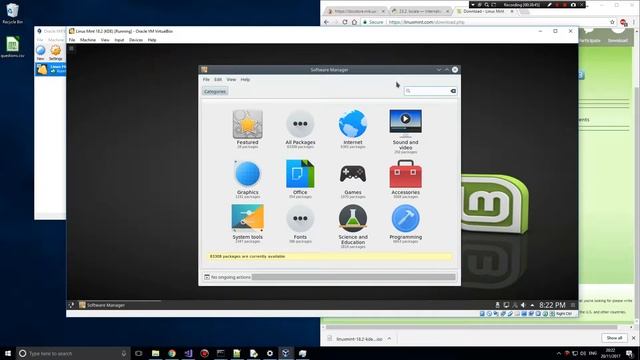Open VirtualBox VM window File menu
The height and width of the screenshot is (360, 640).
72,40
